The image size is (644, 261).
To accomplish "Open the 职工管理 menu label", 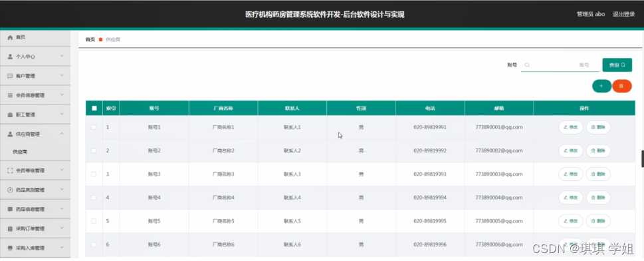I will point(25,115).
